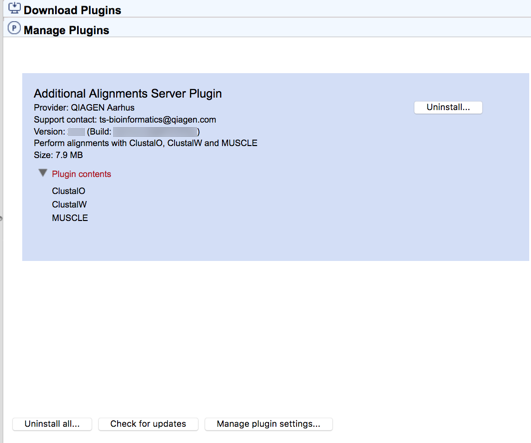Click the support contact email address
The width and height of the screenshot is (531, 443).
coord(157,120)
